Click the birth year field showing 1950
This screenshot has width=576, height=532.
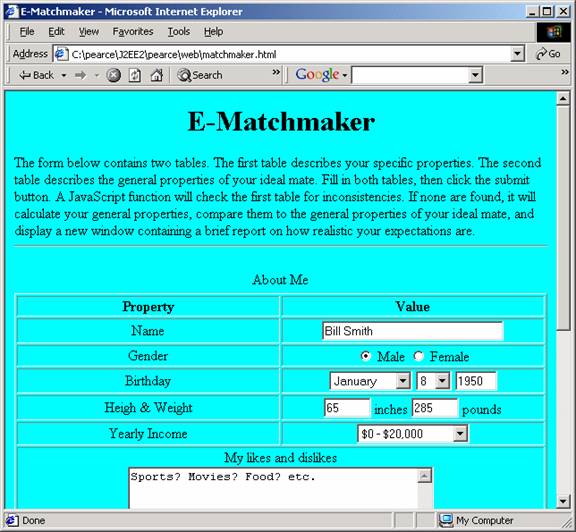[x=476, y=381]
